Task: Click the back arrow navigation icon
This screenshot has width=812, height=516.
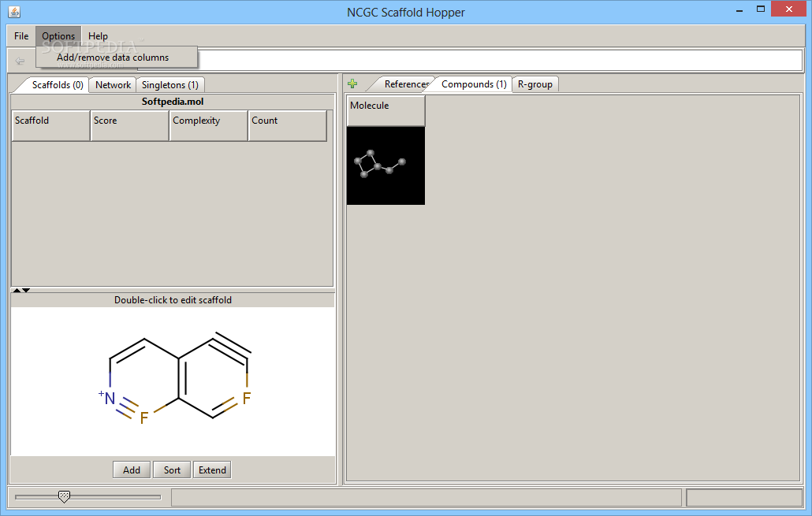Action: pyautogui.click(x=20, y=61)
